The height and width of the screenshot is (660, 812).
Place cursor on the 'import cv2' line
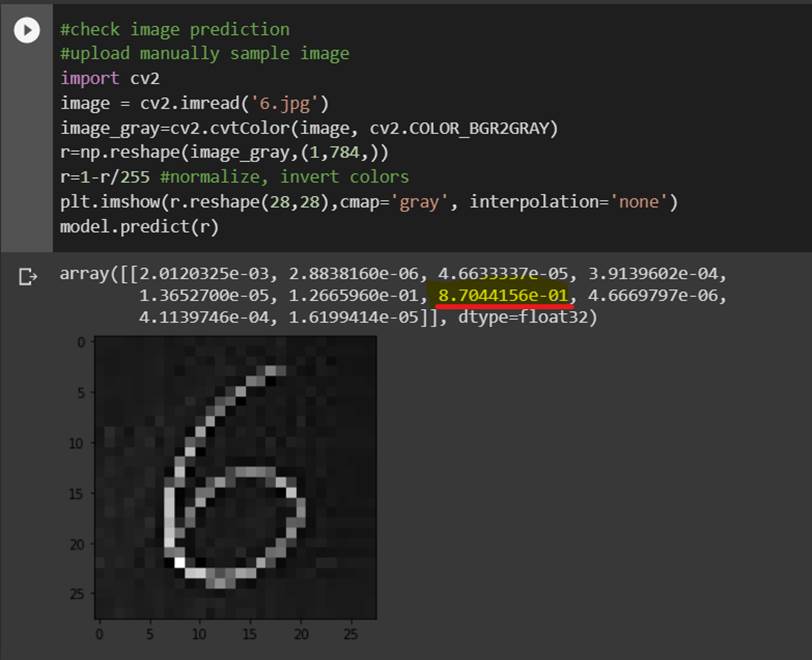103,78
